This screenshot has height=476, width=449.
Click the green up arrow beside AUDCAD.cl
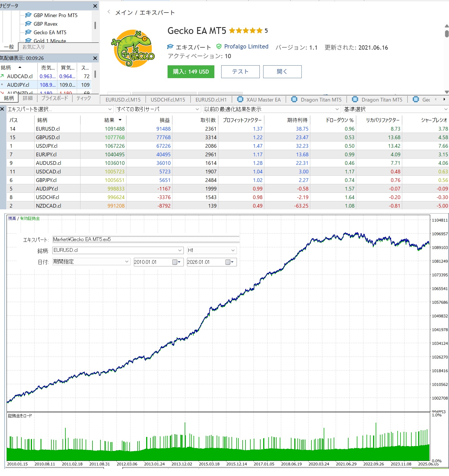point(2,76)
